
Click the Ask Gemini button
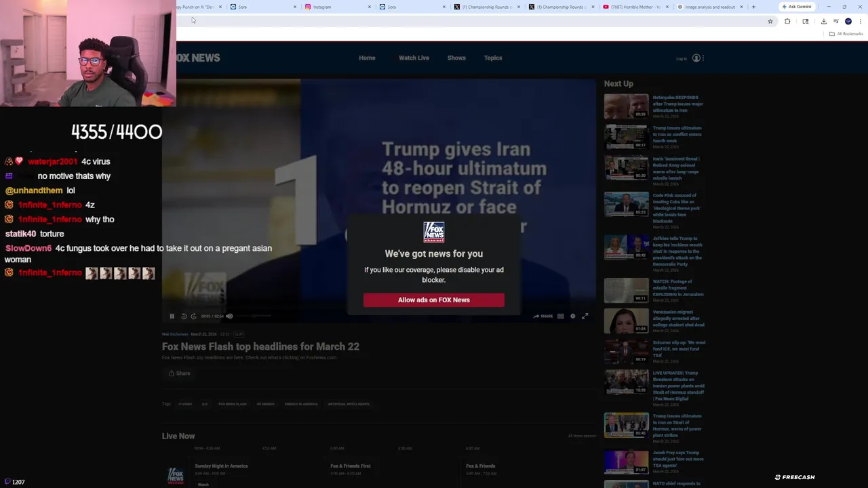(x=796, y=7)
